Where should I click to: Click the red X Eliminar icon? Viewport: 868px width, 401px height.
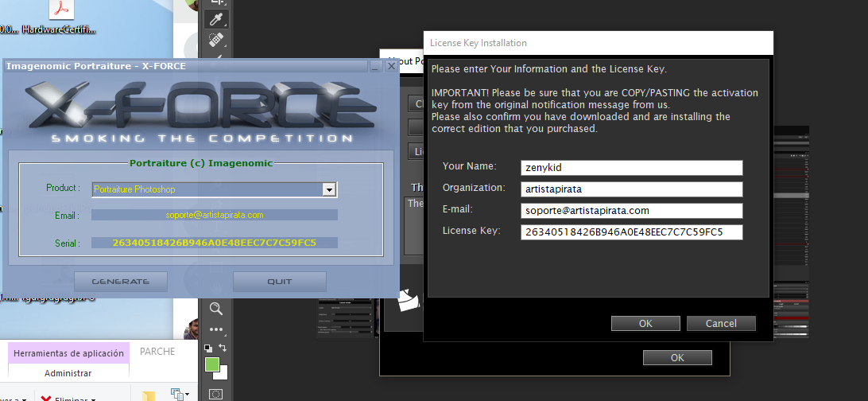pos(46,399)
